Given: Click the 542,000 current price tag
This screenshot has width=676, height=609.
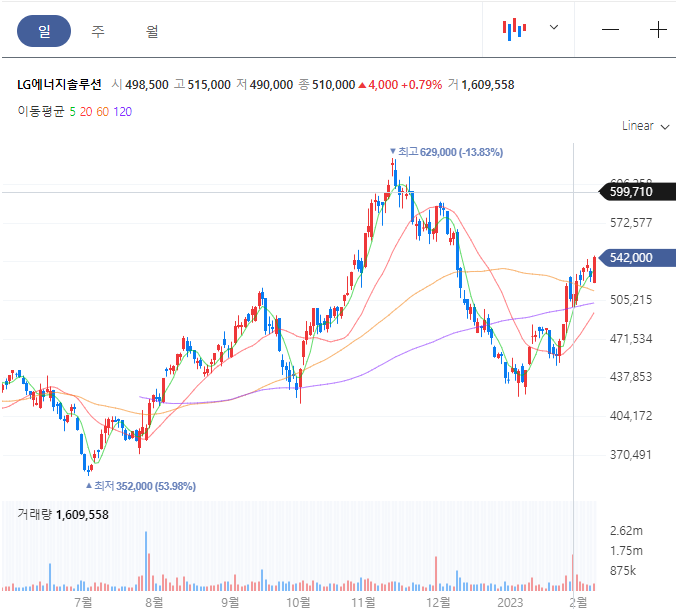Looking at the screenshot, I should point(637,258).
